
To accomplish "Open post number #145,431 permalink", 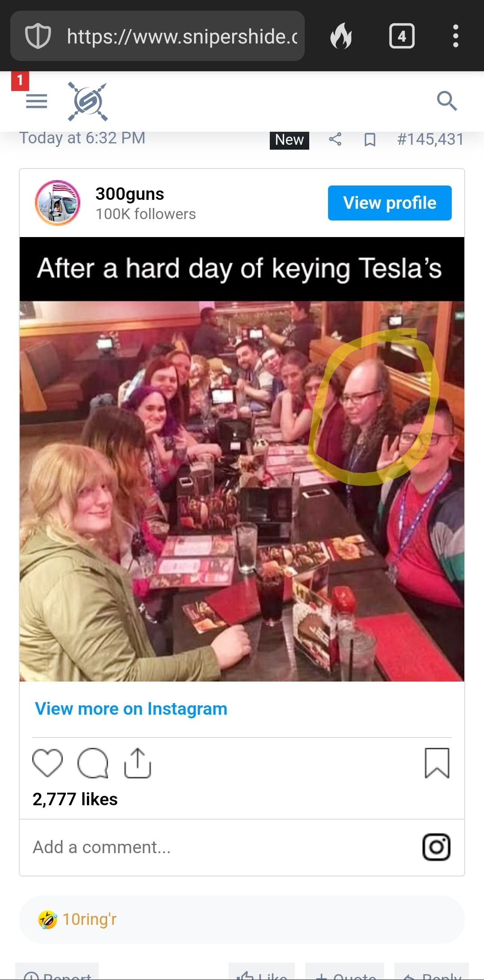I will click(x=430, y=139).
